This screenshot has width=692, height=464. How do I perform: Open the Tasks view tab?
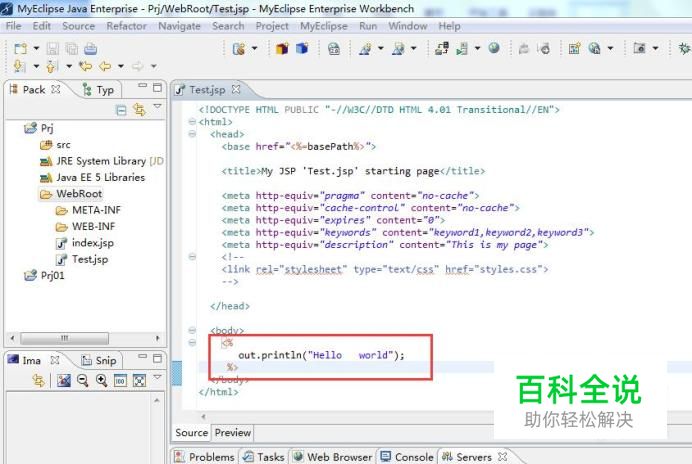(x=264, y=457)
